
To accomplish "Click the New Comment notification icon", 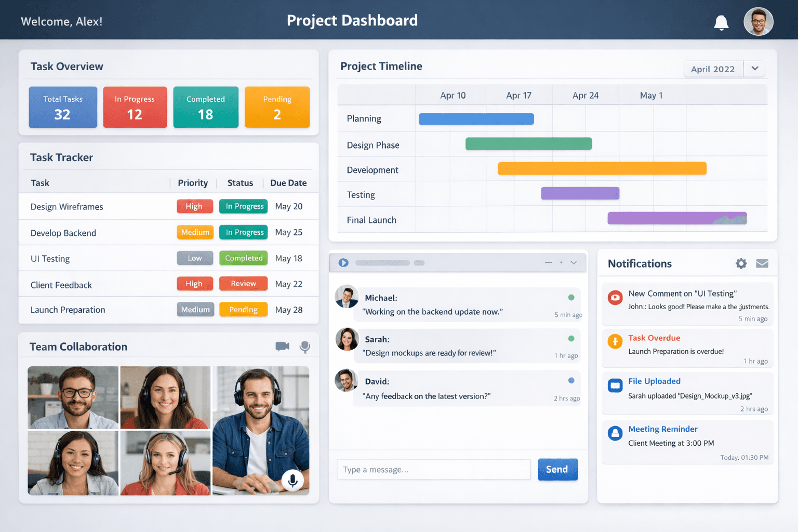I will pos(615,298).
